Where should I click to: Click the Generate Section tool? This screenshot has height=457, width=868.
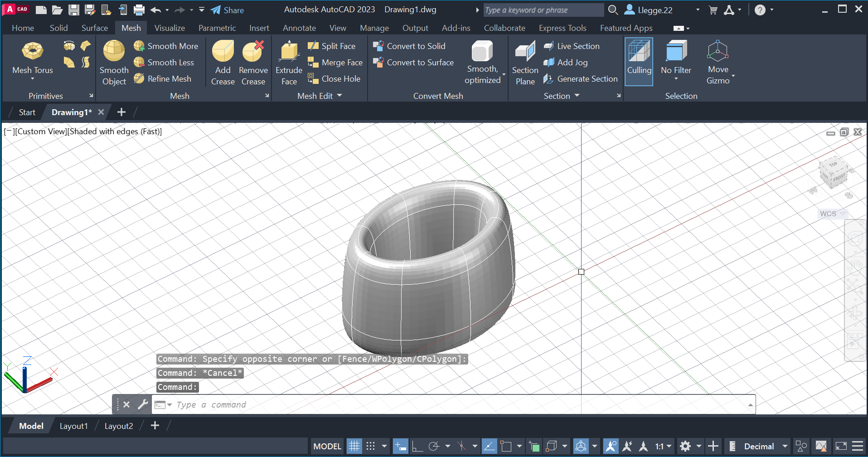pos(581,78)
